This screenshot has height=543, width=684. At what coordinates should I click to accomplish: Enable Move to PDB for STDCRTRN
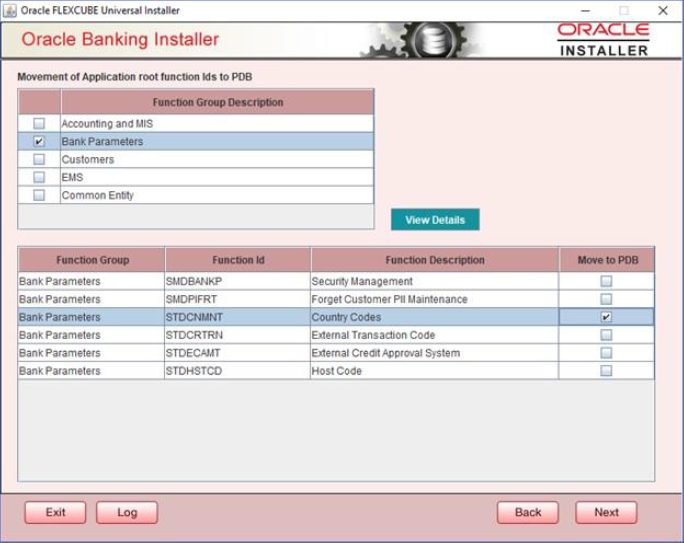point(606,335)
